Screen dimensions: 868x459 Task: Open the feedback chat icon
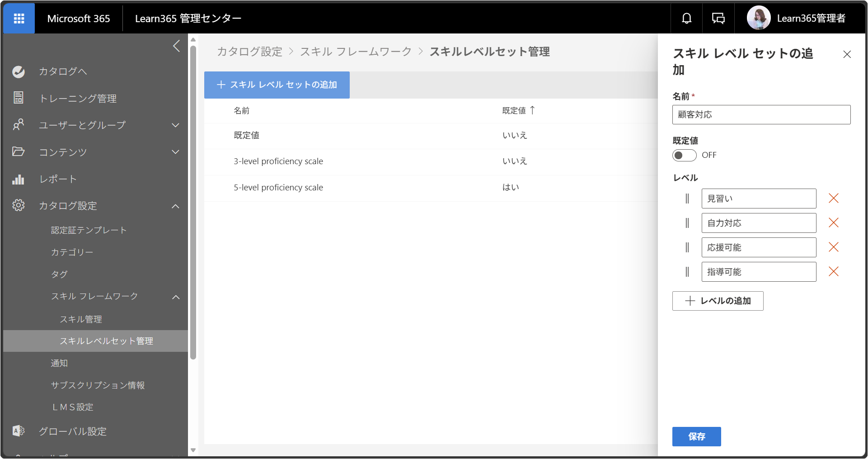point(718,19)
